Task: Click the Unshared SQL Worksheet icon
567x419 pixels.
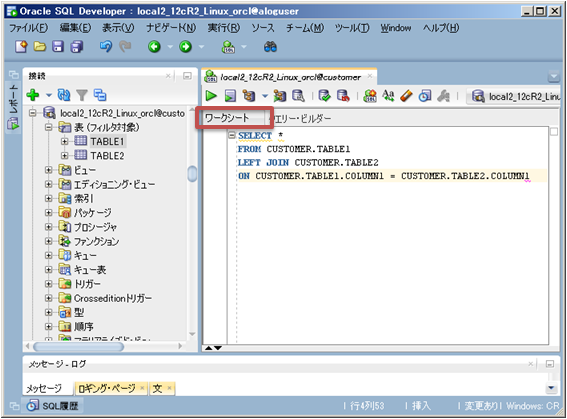Action: click(x=370, y=96)
